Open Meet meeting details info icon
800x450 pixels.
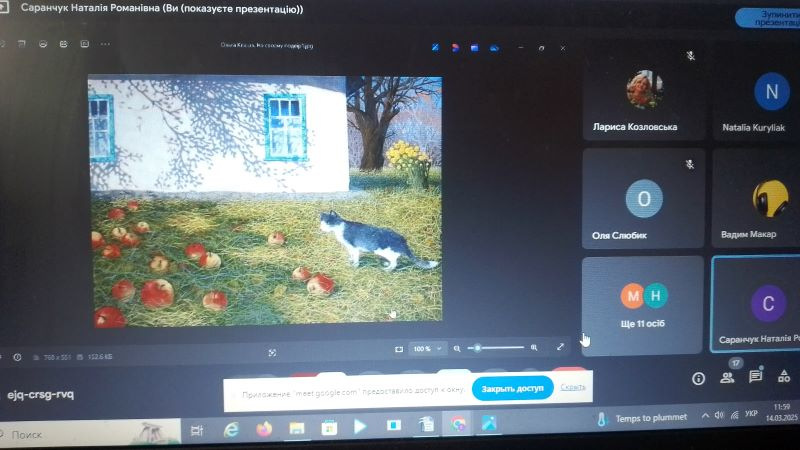click(698, 379)
